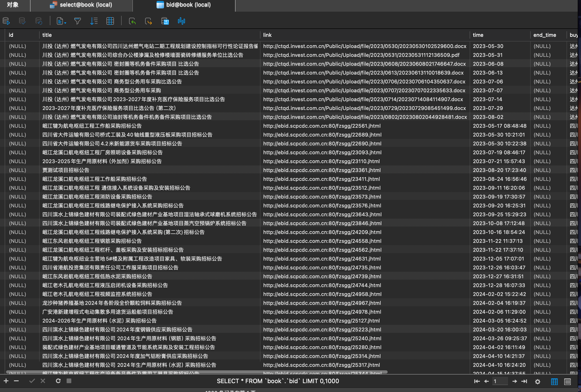Click the columns grid toolbar icon
581x392 pixels.
click(x=110, y=21)
